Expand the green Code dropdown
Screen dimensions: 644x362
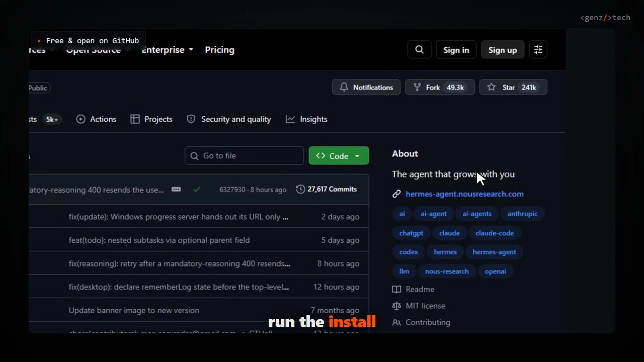pyautogui.click(x=339, y=156)
